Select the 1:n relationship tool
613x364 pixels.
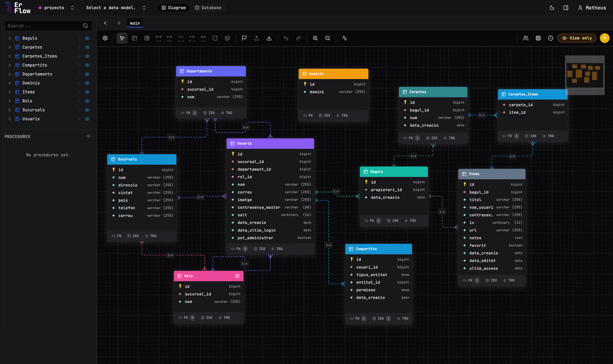coord(169,38)
